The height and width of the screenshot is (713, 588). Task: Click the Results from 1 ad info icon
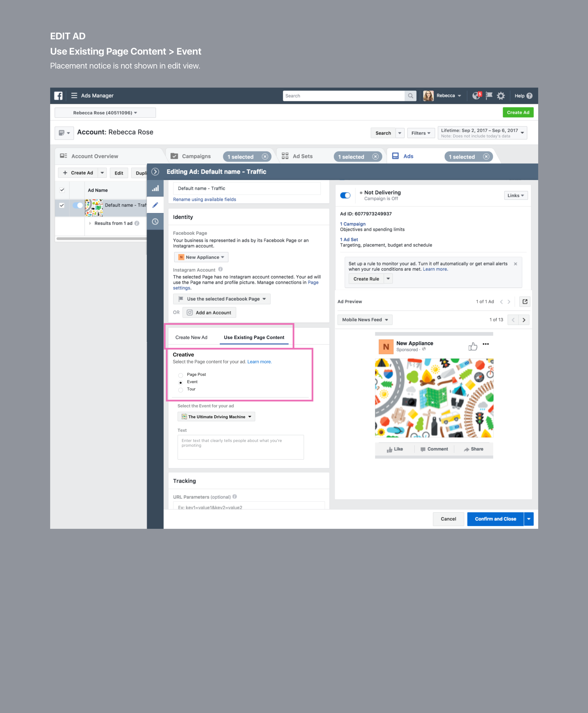pyautogui.click(x=137, y=223)
